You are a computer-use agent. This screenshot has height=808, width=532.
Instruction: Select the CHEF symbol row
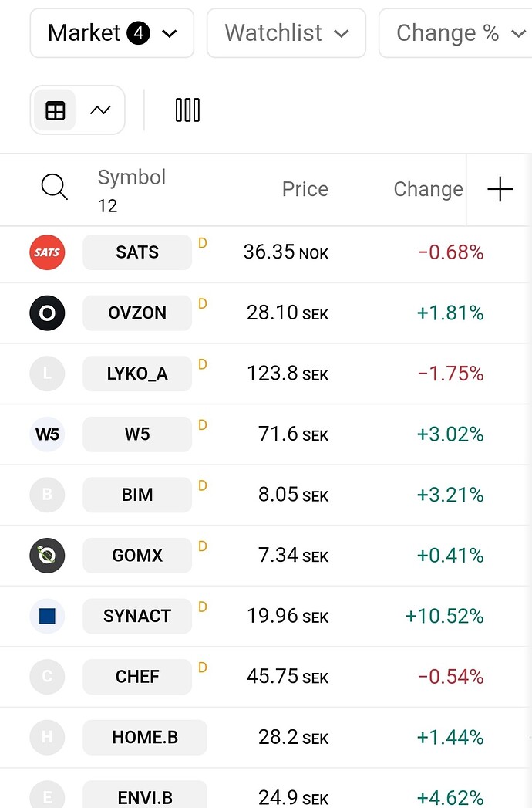tap(266, 677)
